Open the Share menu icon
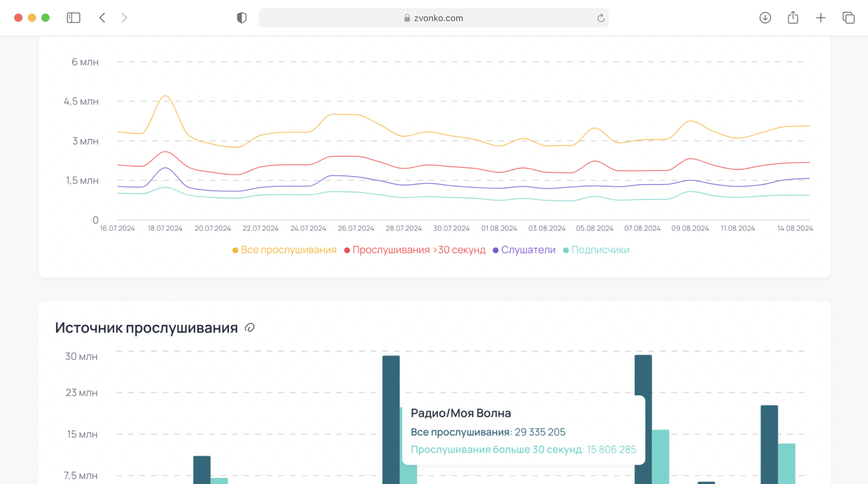 click(x=793, y=18)
